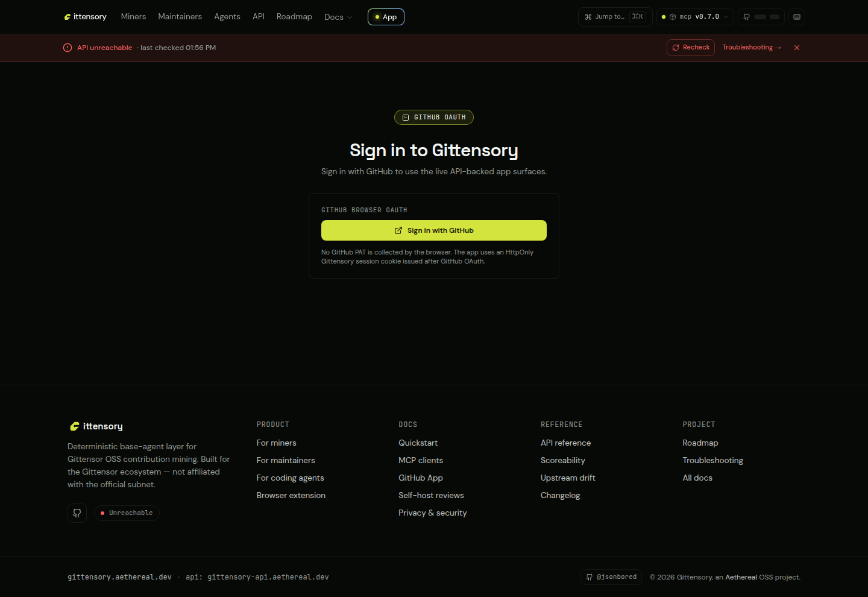Screen dimensions: 868x597
Task: Click the App button in the navbar
Action: point(386,17)
